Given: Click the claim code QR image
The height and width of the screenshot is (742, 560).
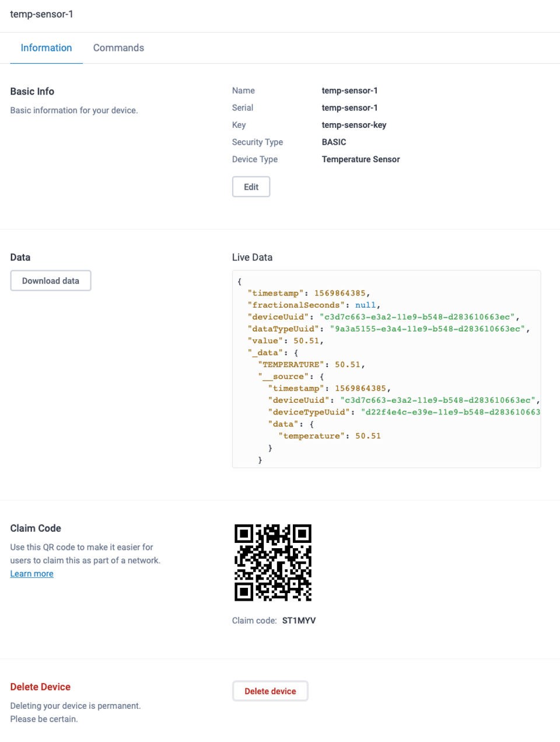Looking at the screenshot, I should coord(273,563).
